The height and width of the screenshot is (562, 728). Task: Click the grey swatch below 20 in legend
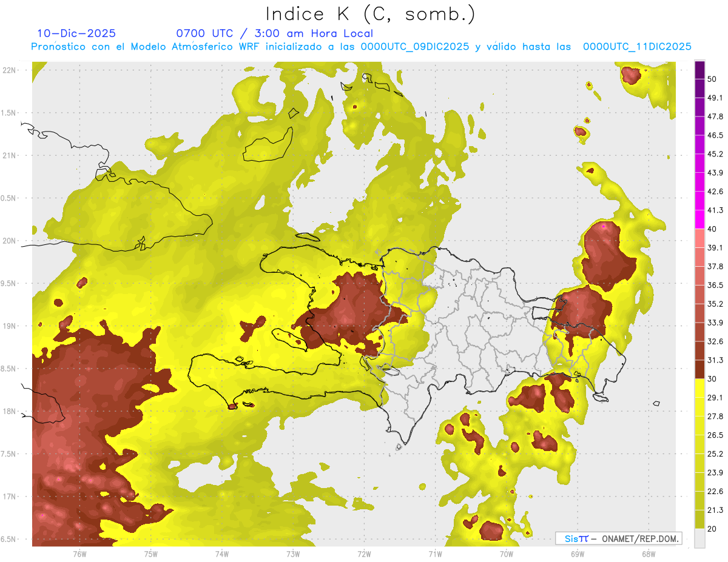(x=699, y=538)
